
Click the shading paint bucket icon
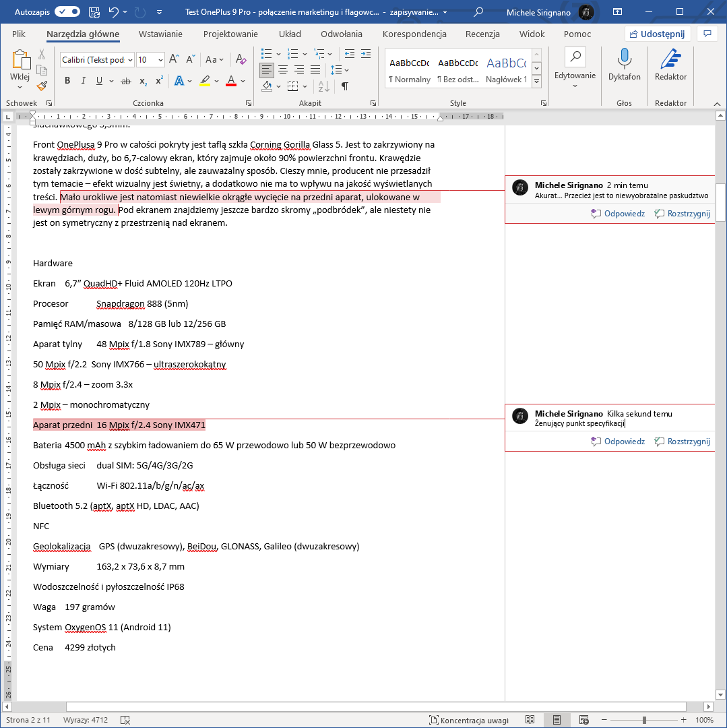(267, 86)
